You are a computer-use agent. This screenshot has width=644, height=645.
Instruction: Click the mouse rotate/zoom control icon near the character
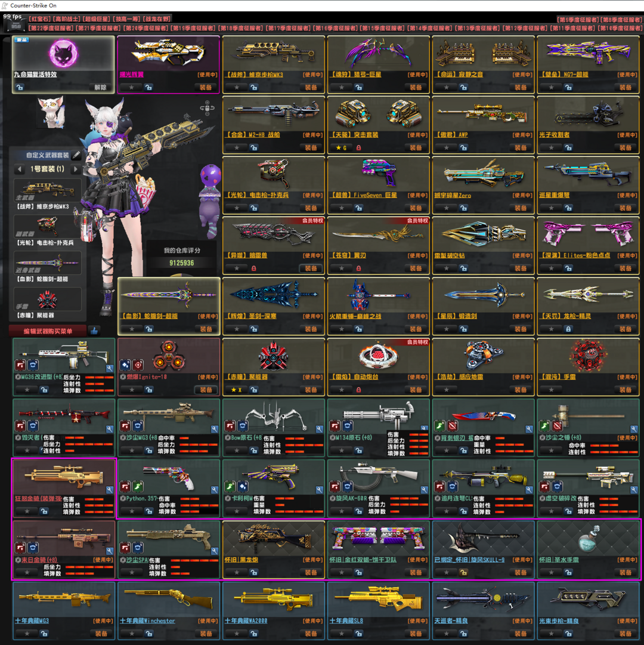coord(207,108)
